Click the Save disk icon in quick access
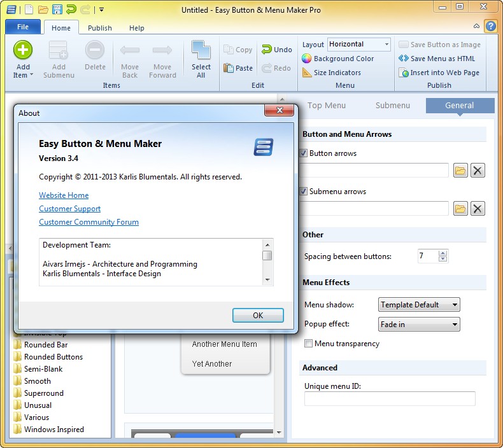Image resolution: width=503 pixels, height=448 pixels. coord(57,10)
